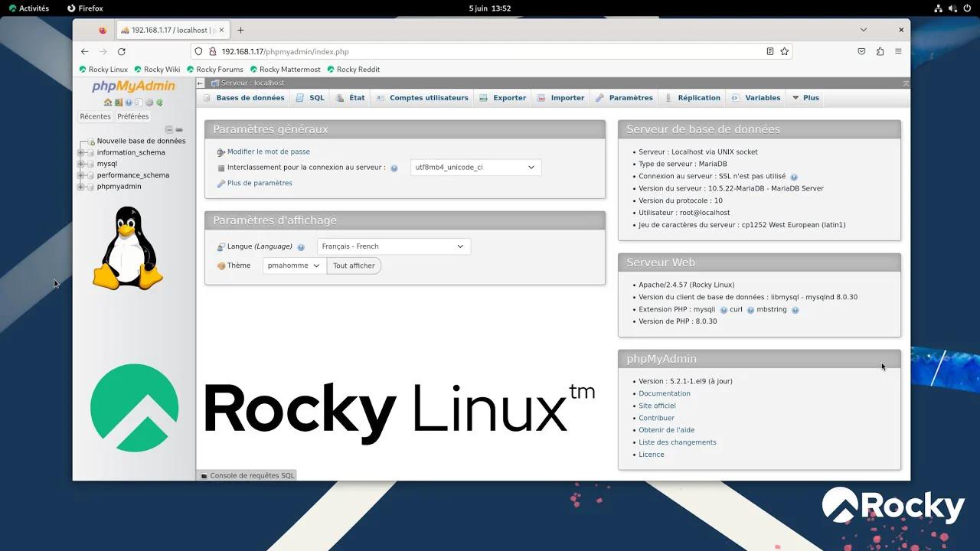Click the help icon next to Extension PHP mysqli
The width and height of the screenshot is (980, 551).
(722, 309)
